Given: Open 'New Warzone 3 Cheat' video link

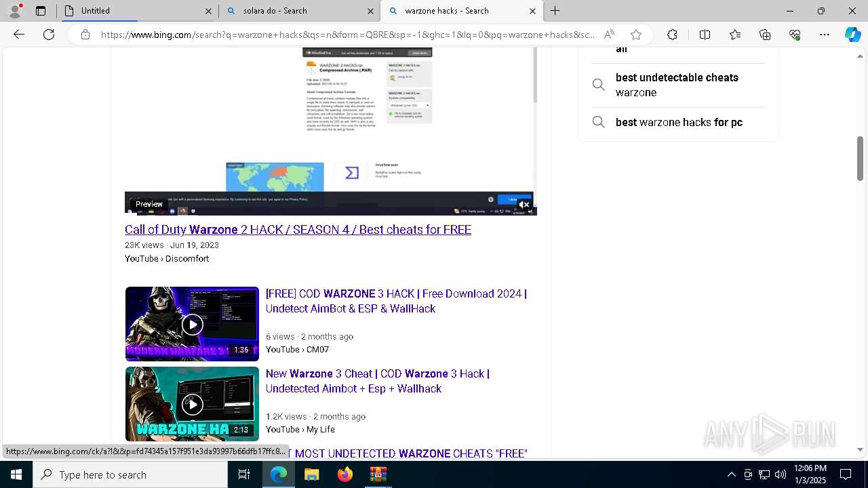Looking at the screenshot, I should point(378,381).
